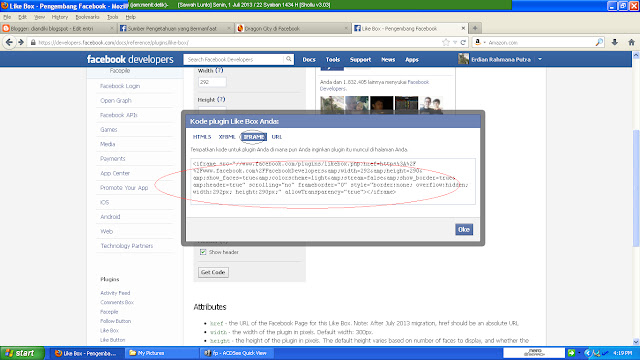Select the URL code tab

277,137
